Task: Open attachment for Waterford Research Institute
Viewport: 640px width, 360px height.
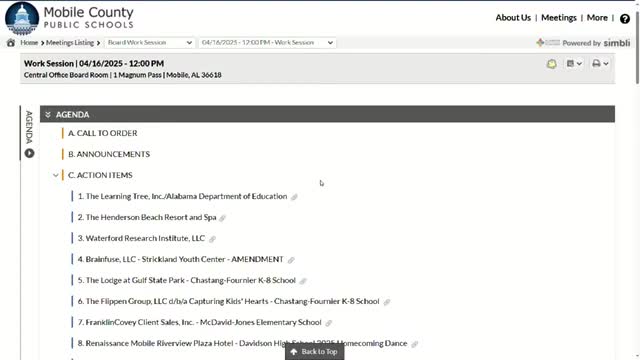Action: (x=212, y=239)
